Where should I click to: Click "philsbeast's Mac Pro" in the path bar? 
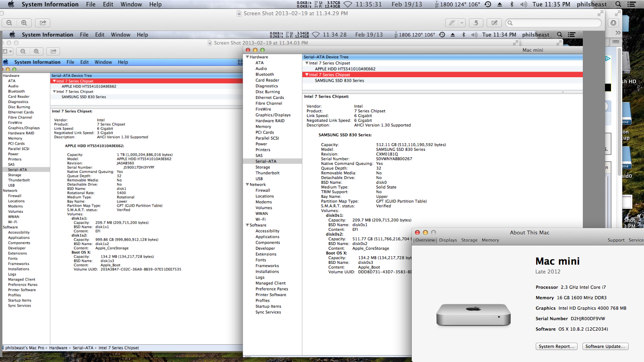tap(25, 348)
